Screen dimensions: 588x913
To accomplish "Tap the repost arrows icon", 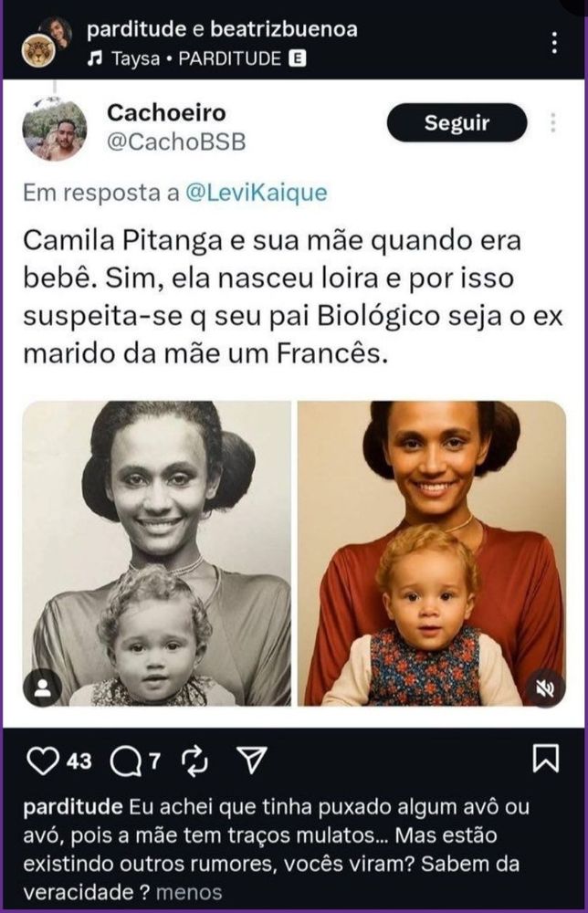I will [195, 761].
